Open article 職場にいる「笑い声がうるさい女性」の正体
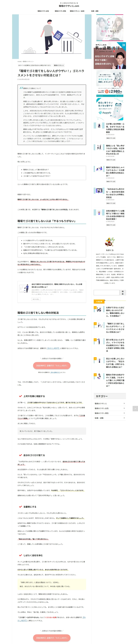 [115, 150]
